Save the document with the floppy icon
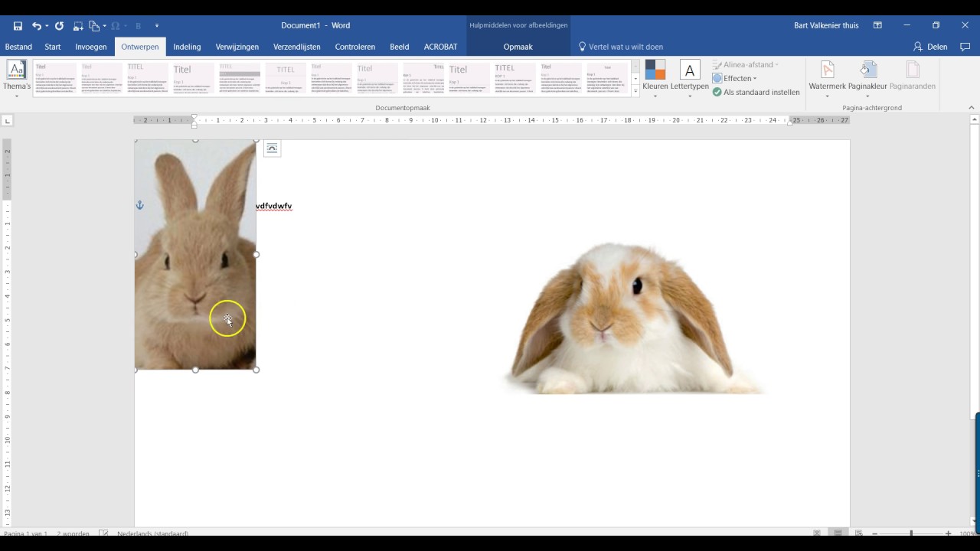 pos(18,25)
